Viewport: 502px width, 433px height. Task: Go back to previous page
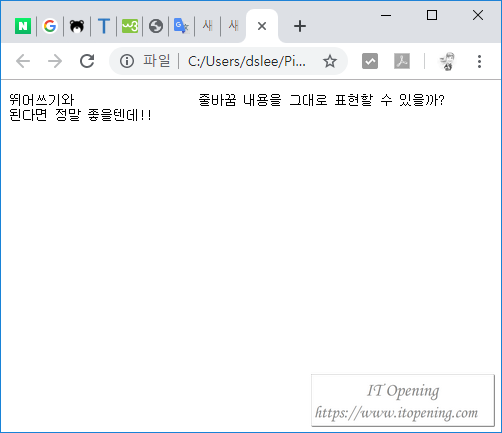coord(23,61)
